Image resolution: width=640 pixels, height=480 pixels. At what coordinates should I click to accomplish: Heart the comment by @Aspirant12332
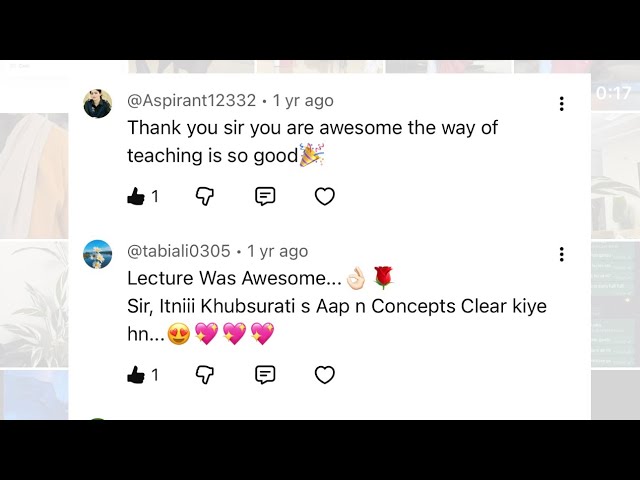tap(325, 196)
